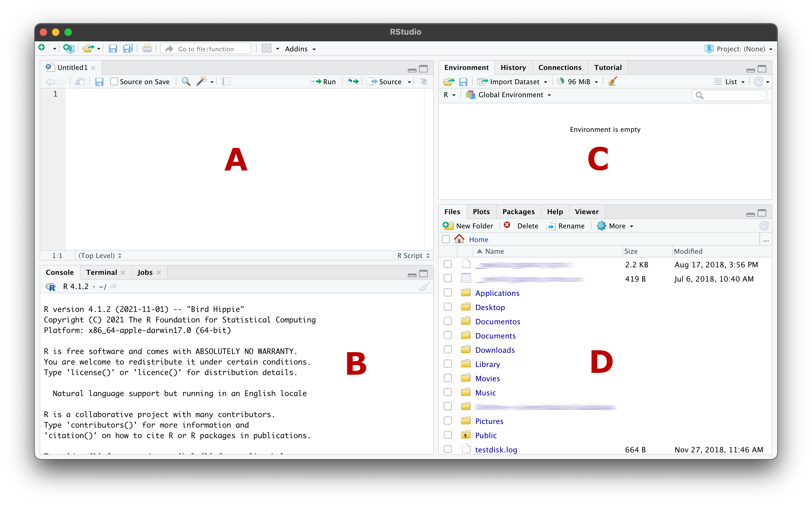812x505 pixels.
Task: Check the box next to Downloads folder
Action: tap(447, 350)
